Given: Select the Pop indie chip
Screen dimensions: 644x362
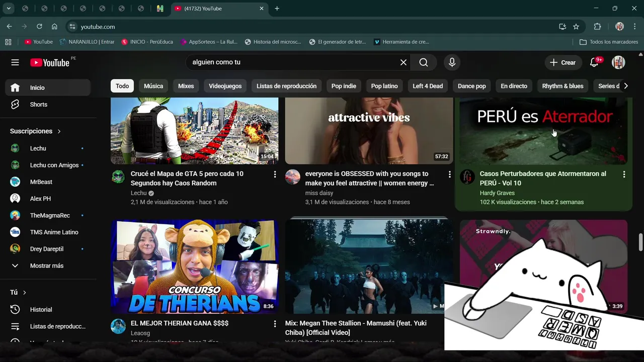Looking at the screenshot, I should pos(344,86).
